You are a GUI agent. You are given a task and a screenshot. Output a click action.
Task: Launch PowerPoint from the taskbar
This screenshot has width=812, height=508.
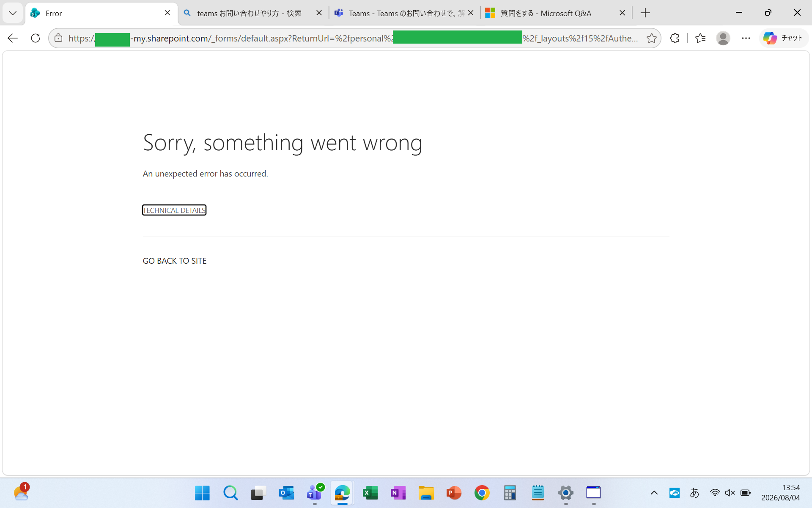[x=454, y=493]
